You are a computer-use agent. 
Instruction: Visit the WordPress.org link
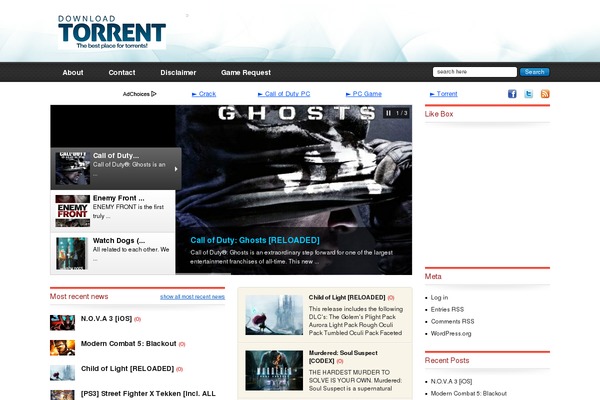pyautogui.click(x=451, y=333)
